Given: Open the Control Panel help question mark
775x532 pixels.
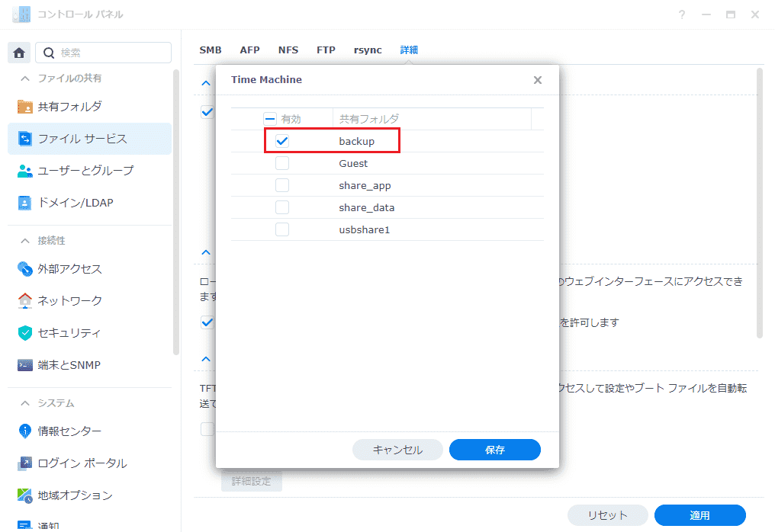Looking at the screenshot, I should pyautogui.click(x=682, y=14).
